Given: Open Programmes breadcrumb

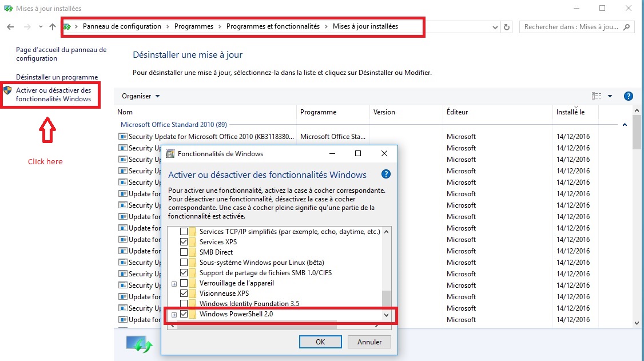Looking at the screenshot, I should 194,26.
